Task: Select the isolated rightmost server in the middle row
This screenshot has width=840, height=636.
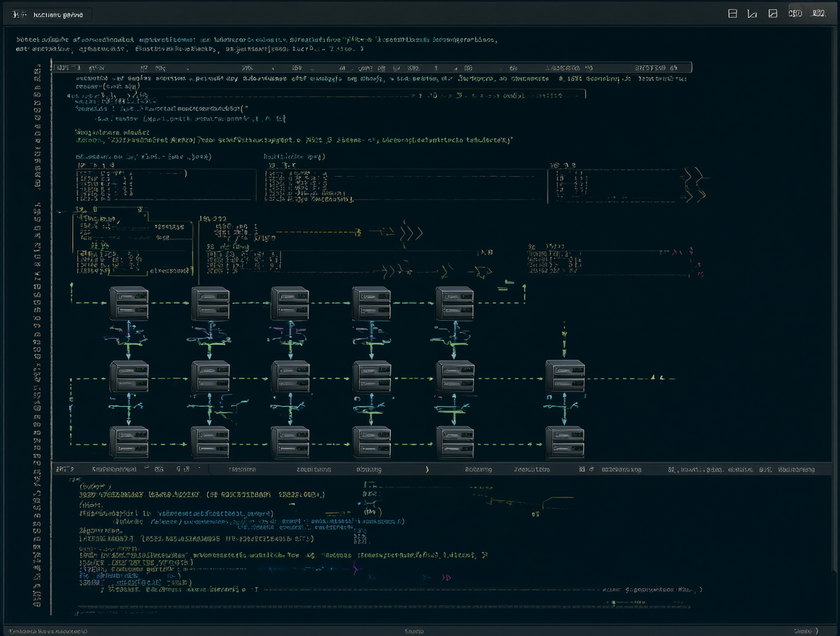Action: [565, 377]
